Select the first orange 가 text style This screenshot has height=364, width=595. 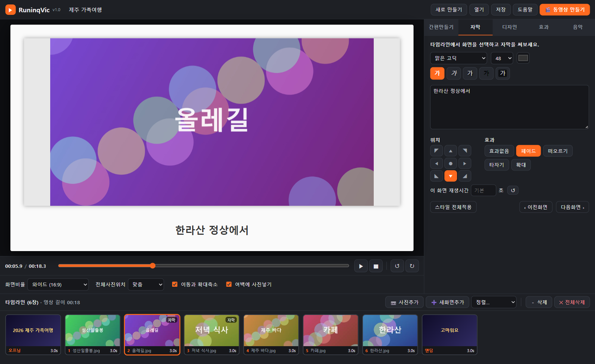pos(437,73)
